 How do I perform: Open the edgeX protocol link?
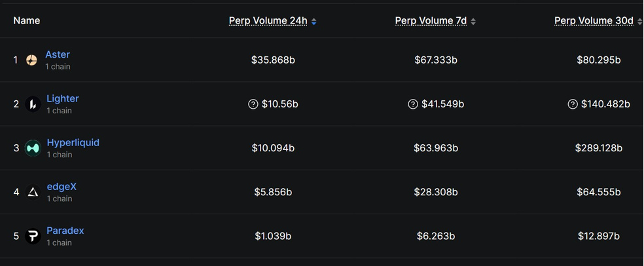click(x=62, y=187)
